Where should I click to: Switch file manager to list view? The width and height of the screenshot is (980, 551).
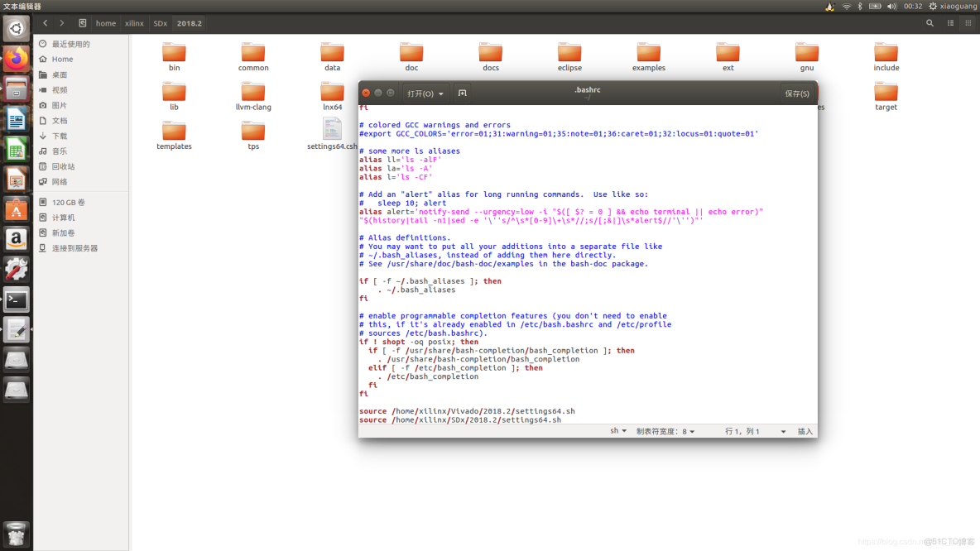(x=951, y=23)
